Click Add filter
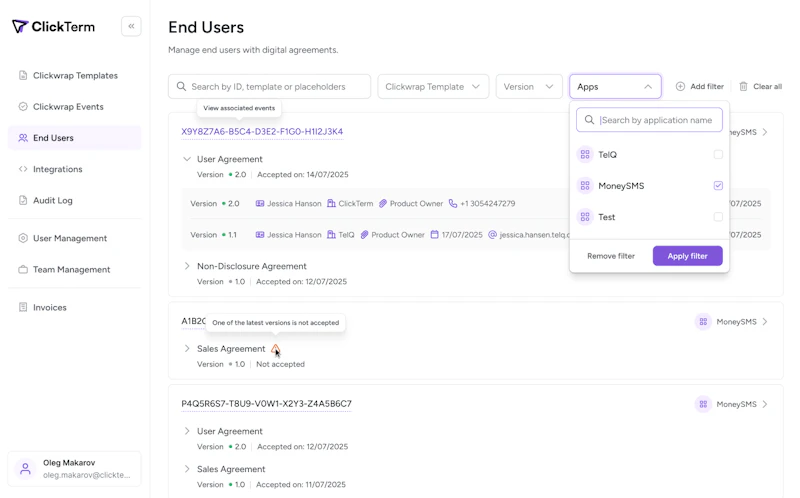Screen dimensions: 800x498 pyautogui.click(x=699, y=86)
